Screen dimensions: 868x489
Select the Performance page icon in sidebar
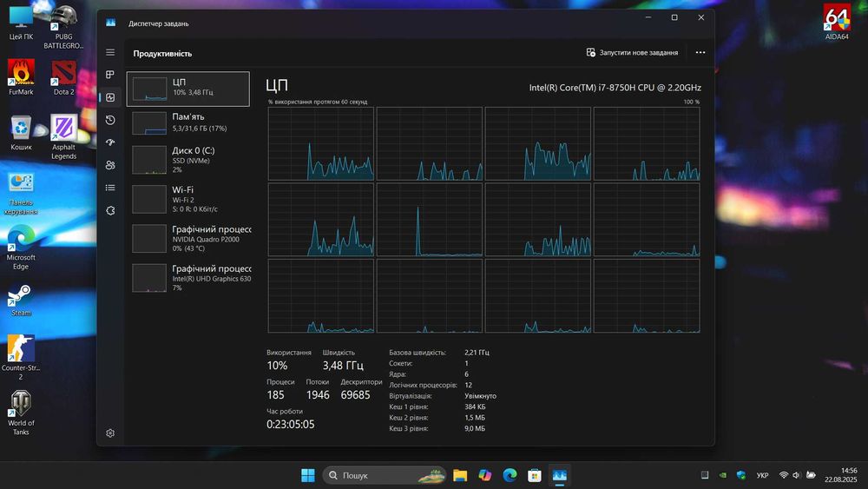(x=110, y=97)
